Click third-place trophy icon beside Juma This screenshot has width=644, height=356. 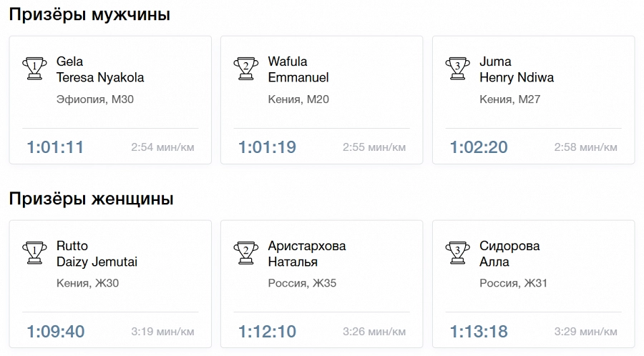coord(457,69)
